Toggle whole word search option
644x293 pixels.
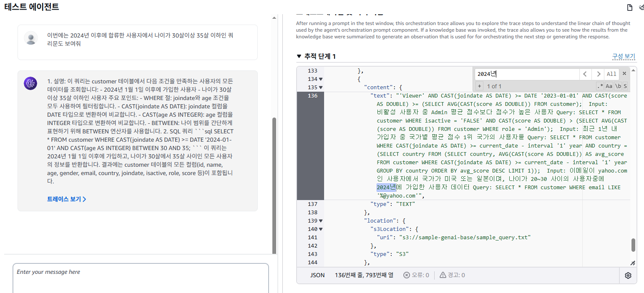pos(618,86)
